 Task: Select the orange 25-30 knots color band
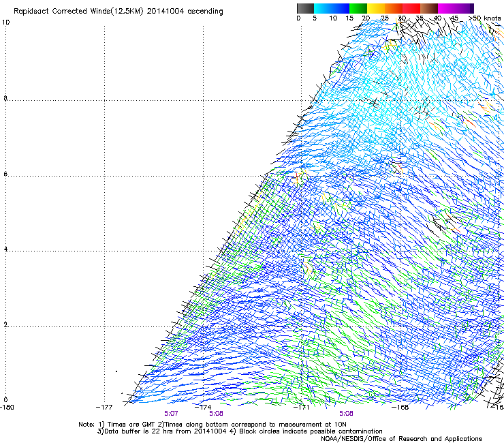[x=394, y=8]
